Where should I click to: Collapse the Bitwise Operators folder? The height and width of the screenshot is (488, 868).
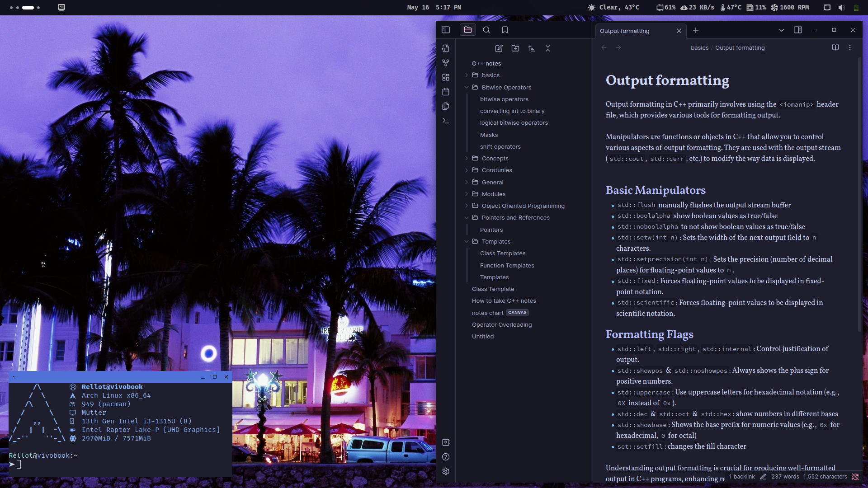point(506,87)
